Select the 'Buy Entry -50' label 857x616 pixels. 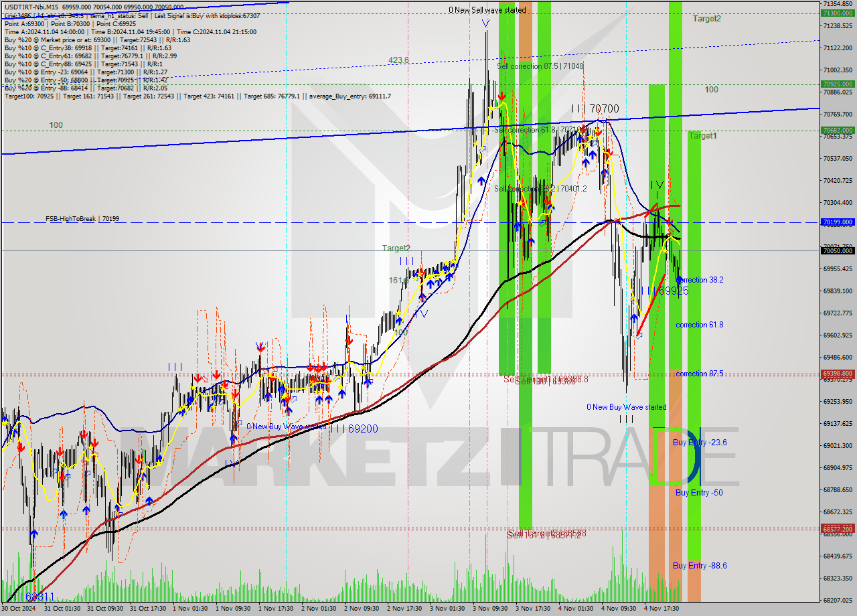click(699, 493)
